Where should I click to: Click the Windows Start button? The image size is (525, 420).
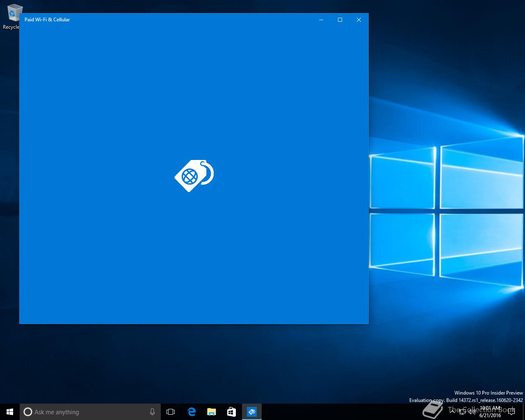click(10, 412)
